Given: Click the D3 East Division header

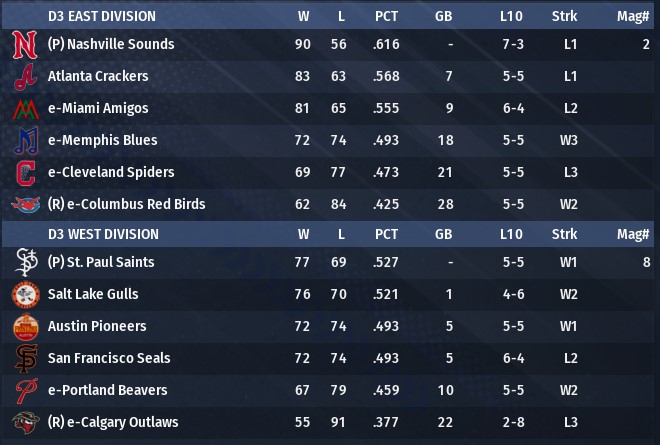Looking at the screenshot, I should pyautogui.click(x=102, y=16).
